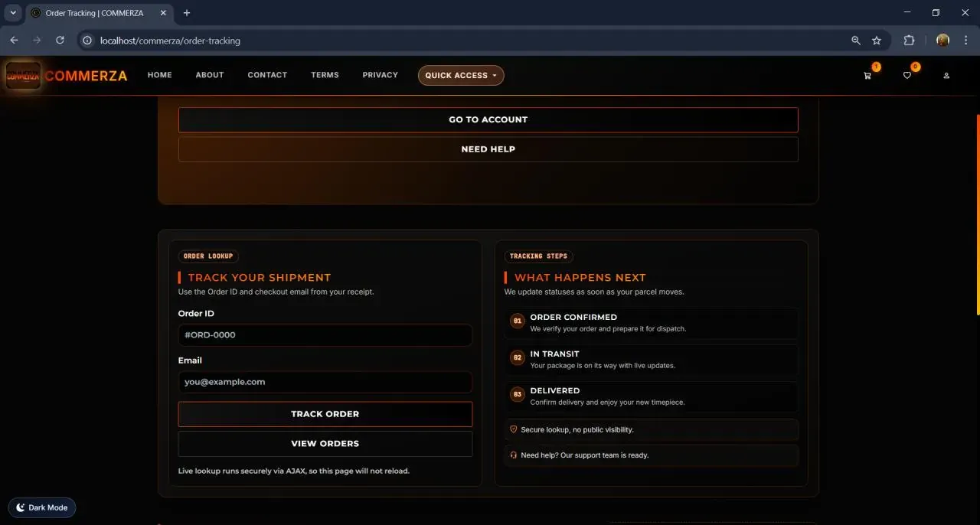Viewport: 980px width, 525px height.
Task: Expand the QUICK ACCESS dropdown
Action: click(x=461, y=75)
